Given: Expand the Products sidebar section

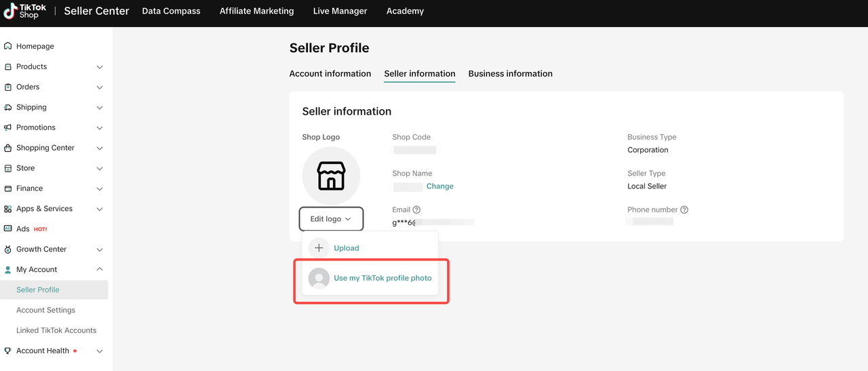Looking at the screenshot, I should (100, 67).
